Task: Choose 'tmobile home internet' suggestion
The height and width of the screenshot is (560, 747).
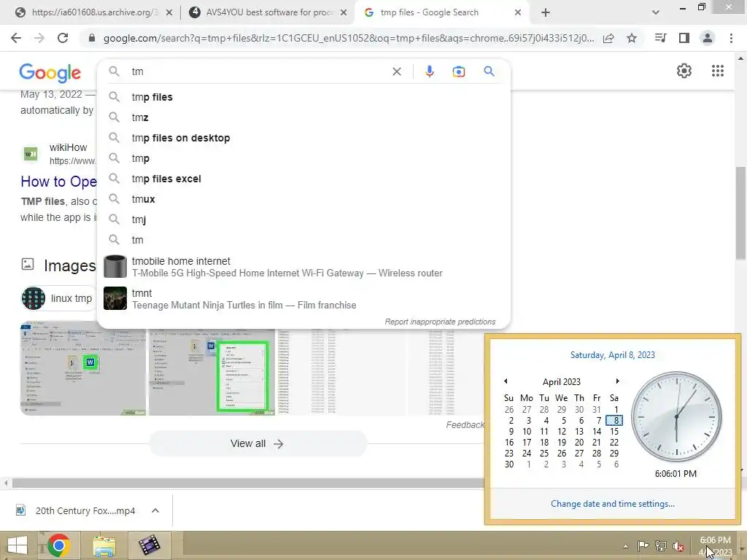Action: pos(303,267)
